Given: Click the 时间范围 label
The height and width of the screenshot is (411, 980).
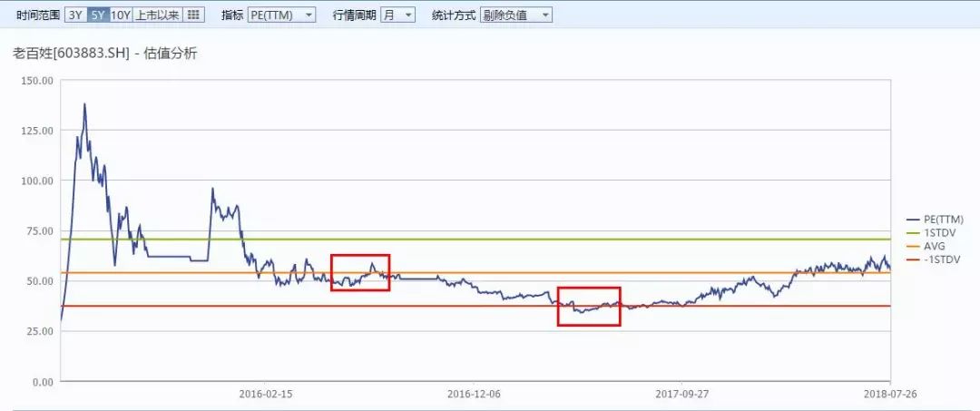Looking at the screenshot, I should [x=37, y=15].
